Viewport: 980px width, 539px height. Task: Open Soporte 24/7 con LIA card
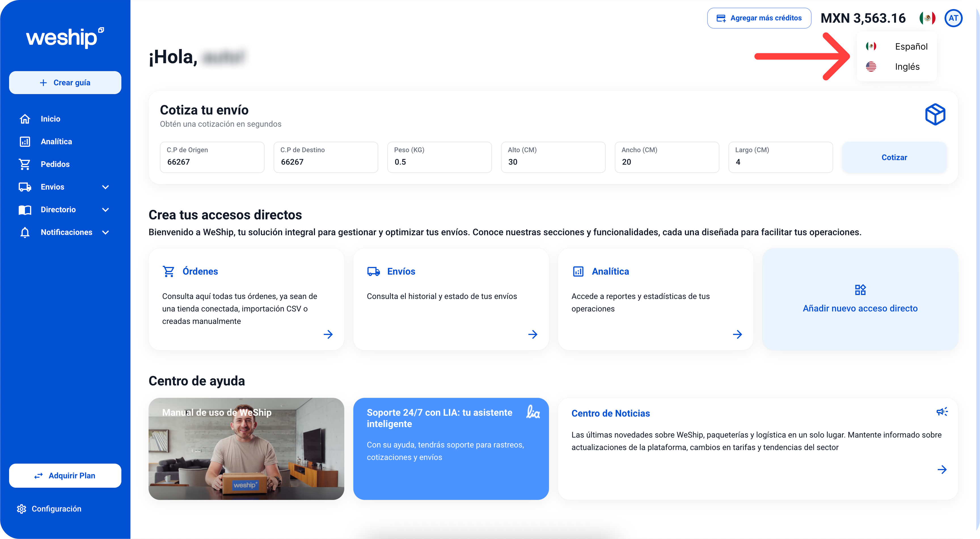(451, 449)
